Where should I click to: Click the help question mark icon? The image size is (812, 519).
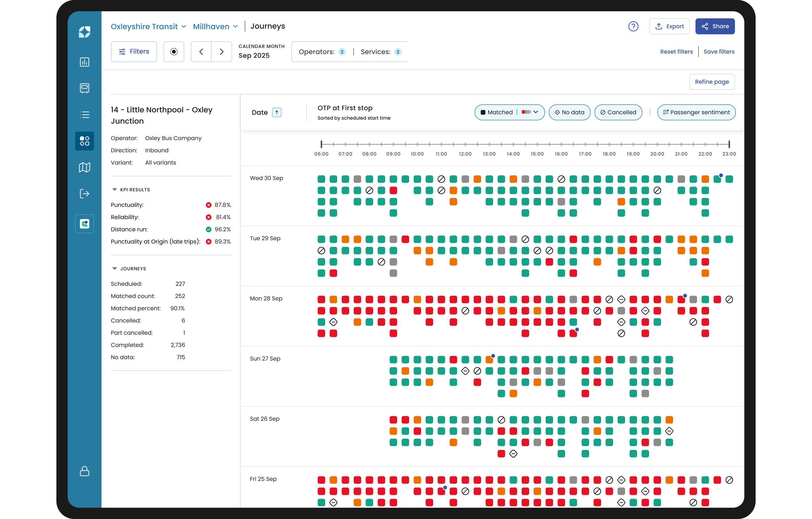coord(633,26)
